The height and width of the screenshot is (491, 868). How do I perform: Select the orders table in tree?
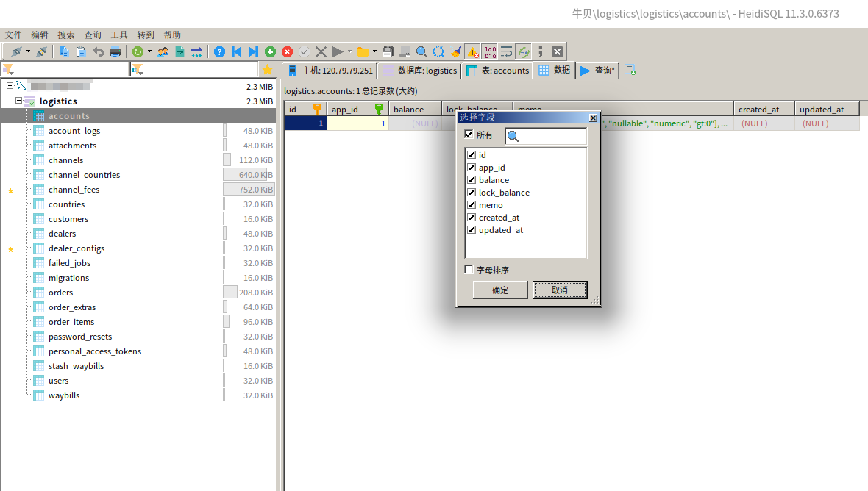coord(61,293)
